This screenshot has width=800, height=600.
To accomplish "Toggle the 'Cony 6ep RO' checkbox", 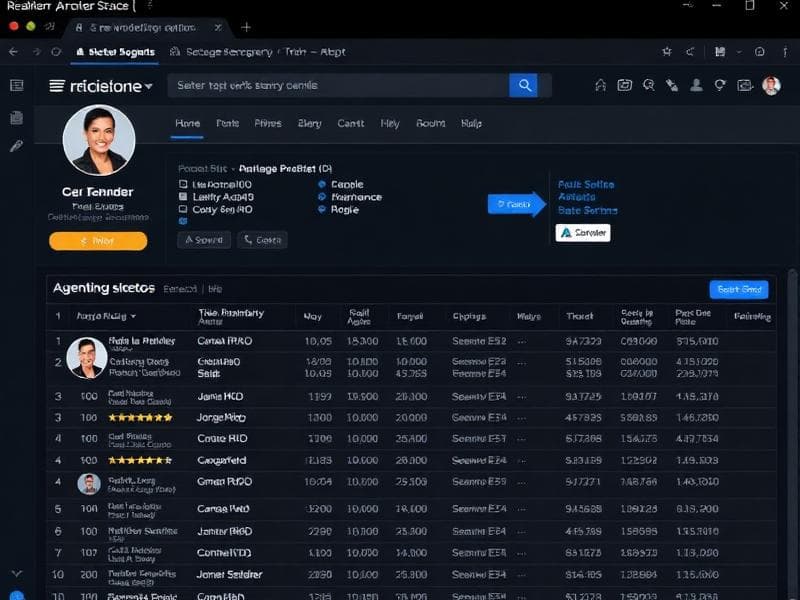I will (183, 209).
